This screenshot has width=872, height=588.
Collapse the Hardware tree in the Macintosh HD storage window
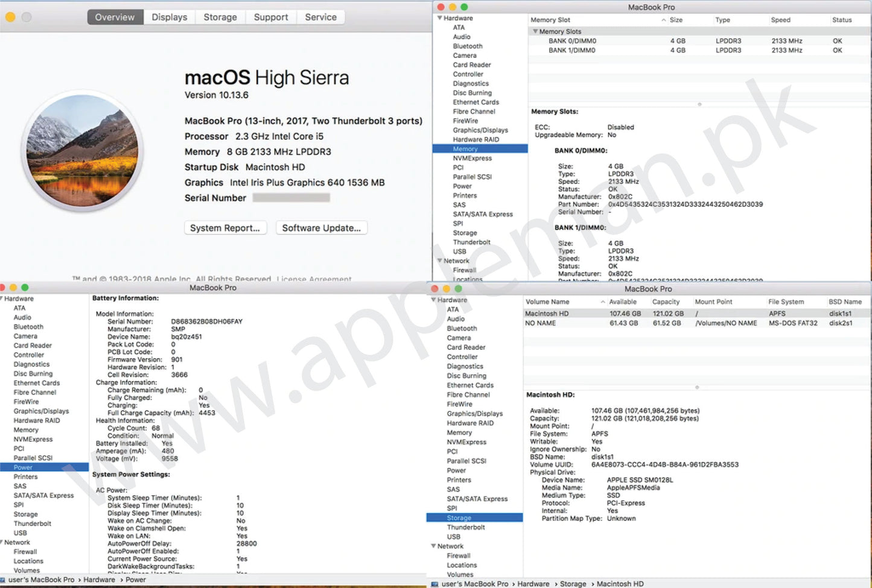click(x=433, y=300)
